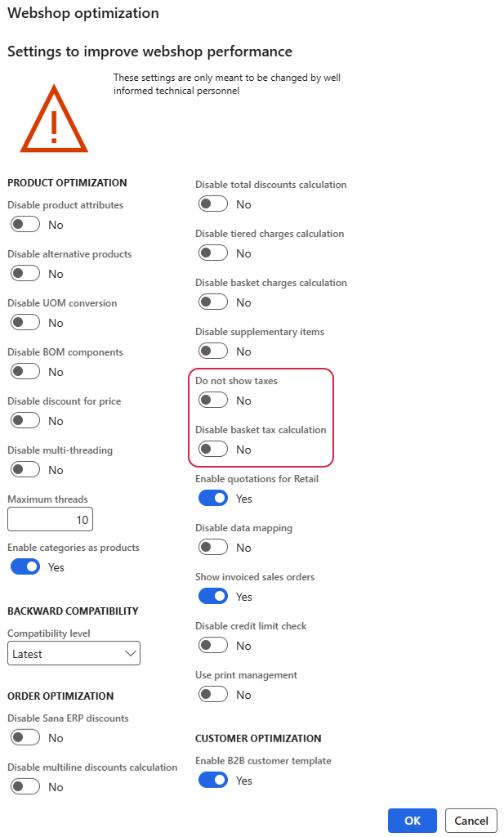
Task: Toggle Disable Sana ERP discounts
Action: click(x=25, y=737)
